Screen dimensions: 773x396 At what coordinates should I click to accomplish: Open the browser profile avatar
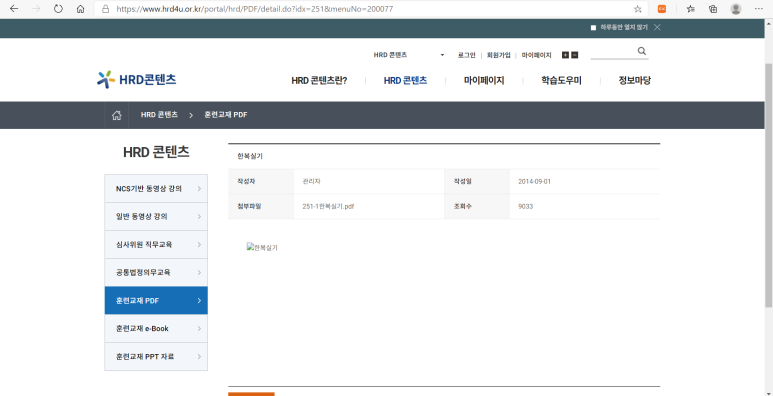(x=736, y=9)
